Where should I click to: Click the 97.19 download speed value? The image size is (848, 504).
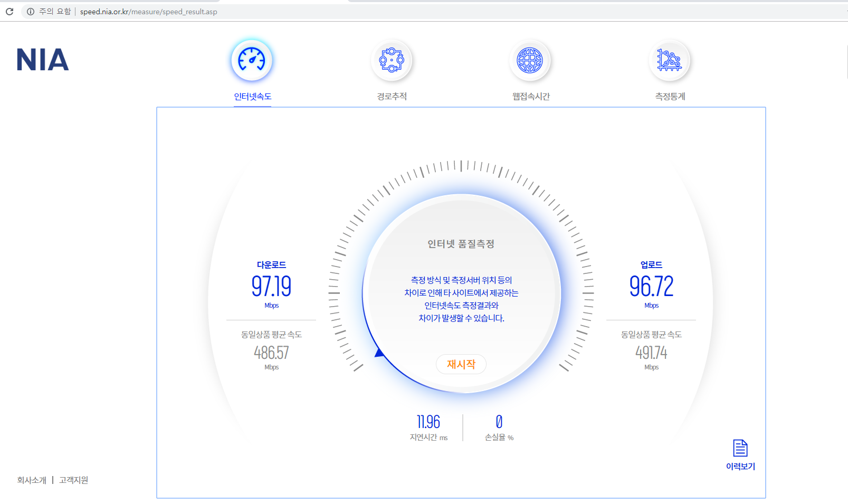(x=271, y=287)
